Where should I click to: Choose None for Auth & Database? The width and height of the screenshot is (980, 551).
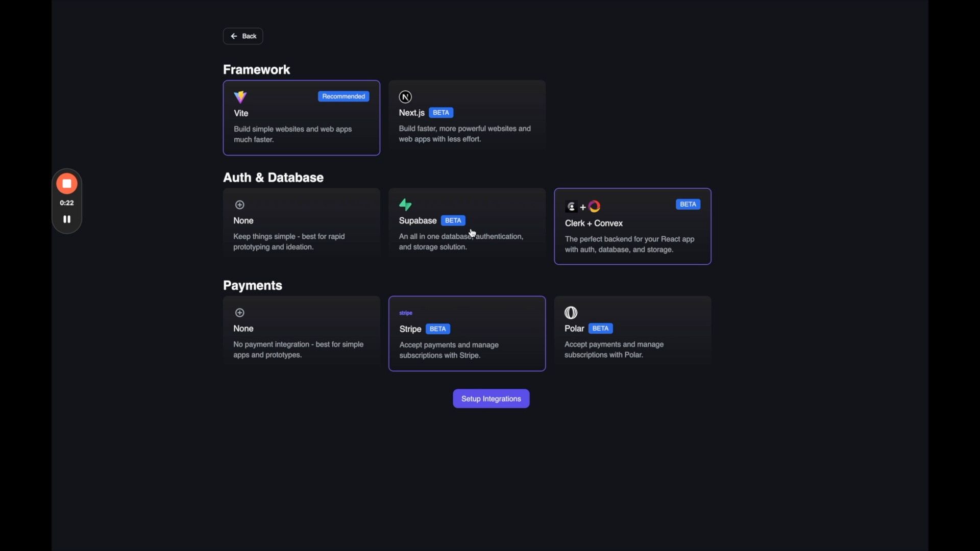301,226
